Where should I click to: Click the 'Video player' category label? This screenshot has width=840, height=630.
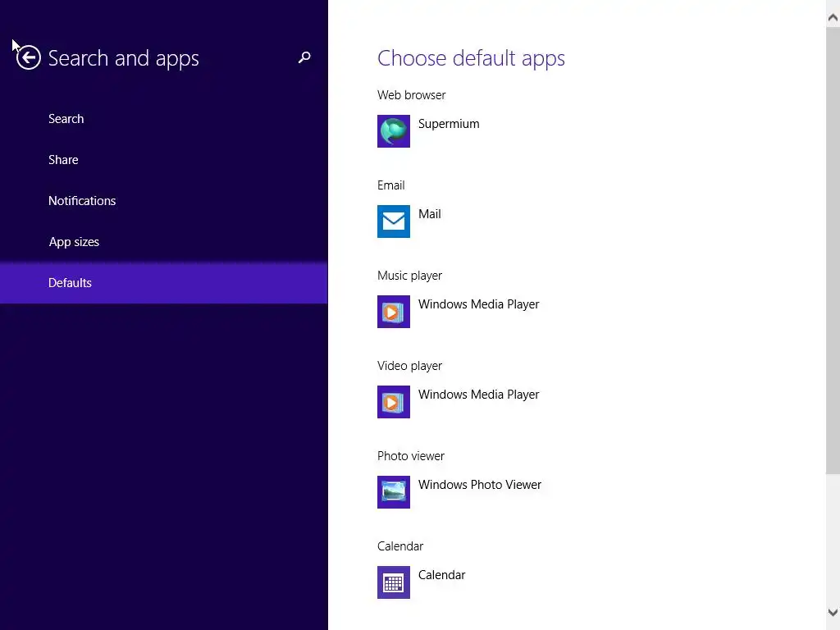pos(409,366)
